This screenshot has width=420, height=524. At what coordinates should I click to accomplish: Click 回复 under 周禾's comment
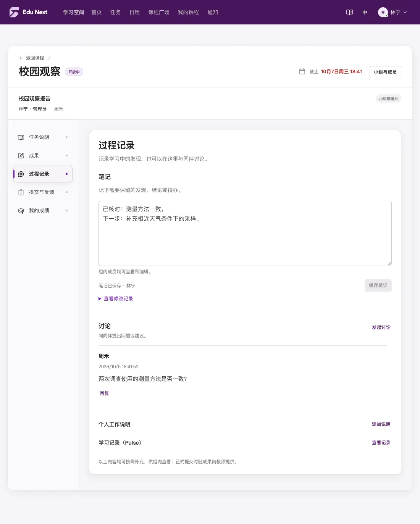[104, 393]
